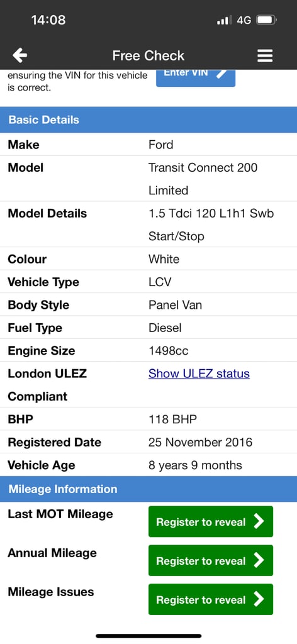The width and height of the screenshot is (297, 644).
Task: Tap the 14:08 clock in status bar
Action: (48, 19)
